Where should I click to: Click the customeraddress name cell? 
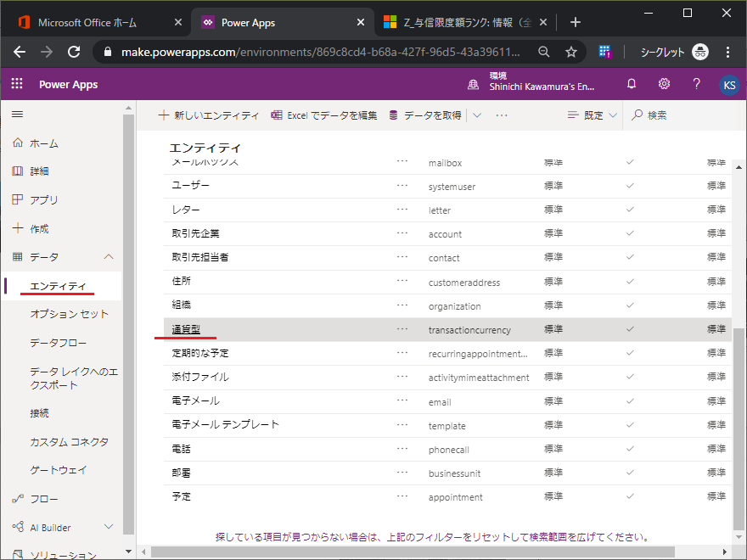(x=464, y=283)
